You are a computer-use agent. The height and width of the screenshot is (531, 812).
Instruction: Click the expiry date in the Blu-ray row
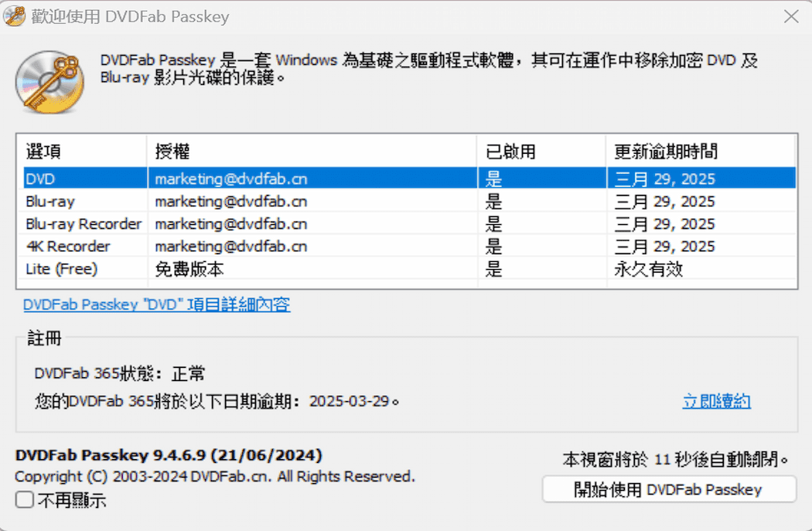pyautogui.click(x=664, y=201)
